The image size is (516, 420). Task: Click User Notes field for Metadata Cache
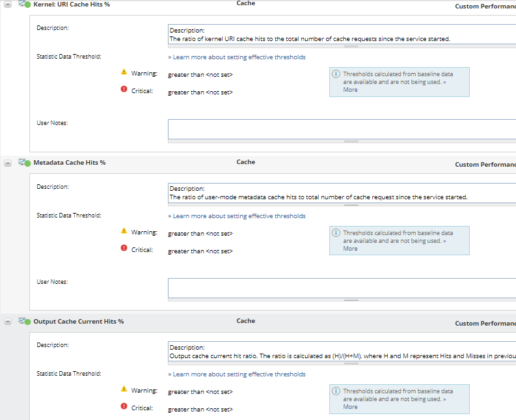pyautogui.click(x=342, y=287)
